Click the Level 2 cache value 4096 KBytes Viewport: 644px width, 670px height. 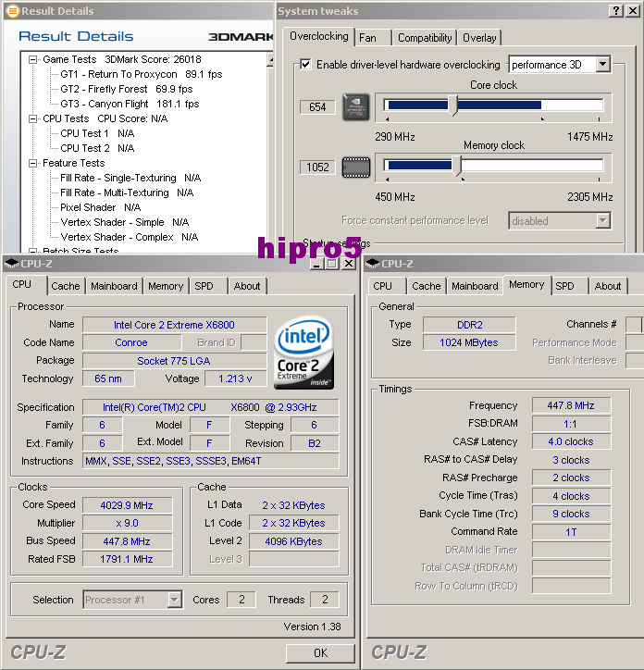294,541
